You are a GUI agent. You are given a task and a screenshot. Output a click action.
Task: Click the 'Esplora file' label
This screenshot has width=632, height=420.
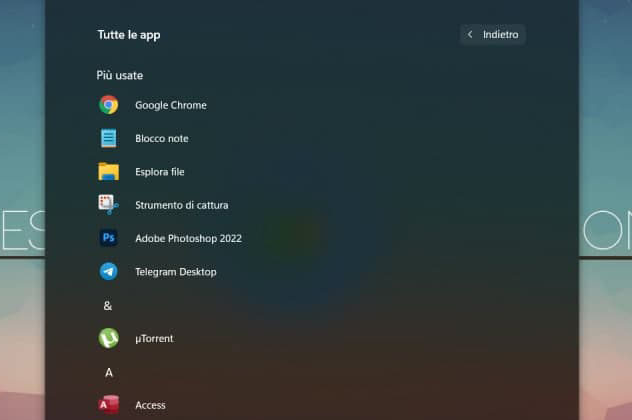160,172
